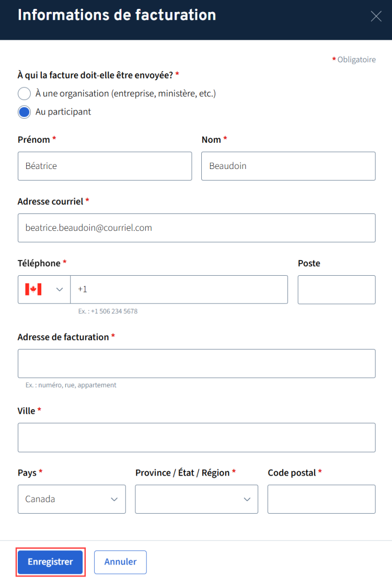Click the Code postal input field

pos(321,499)
